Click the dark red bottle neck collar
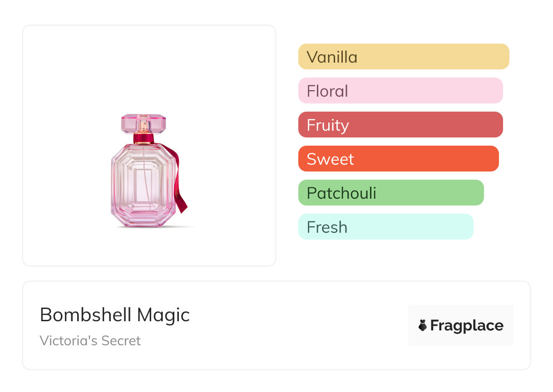 tap(144, 139)
